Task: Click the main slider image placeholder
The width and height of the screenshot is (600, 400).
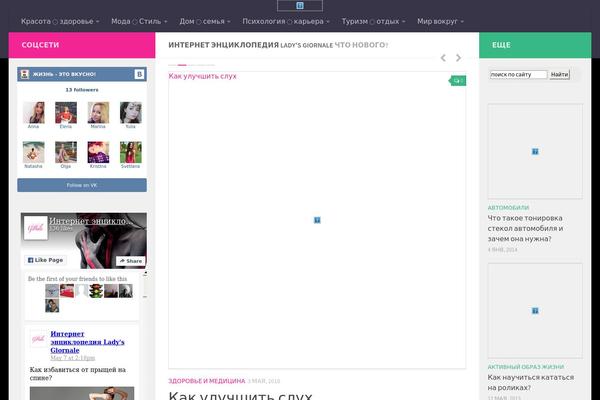Action: point(317,220)
